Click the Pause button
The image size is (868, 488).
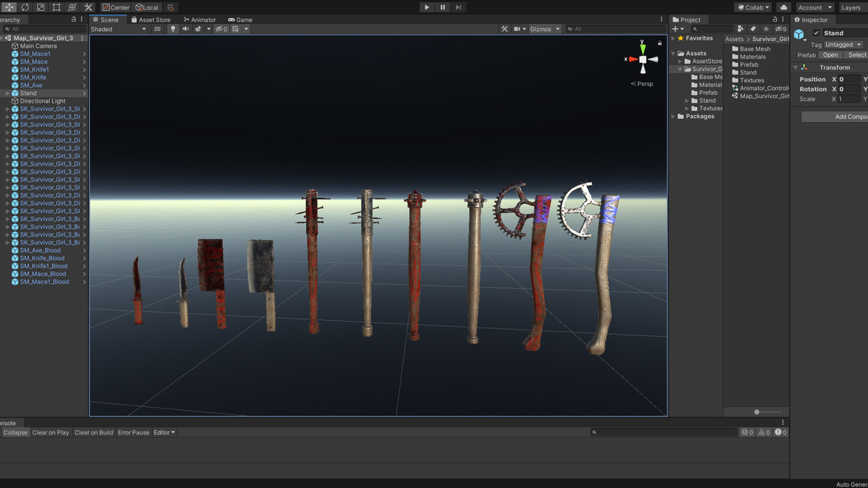pyautogui.click(x=443, y=7)
